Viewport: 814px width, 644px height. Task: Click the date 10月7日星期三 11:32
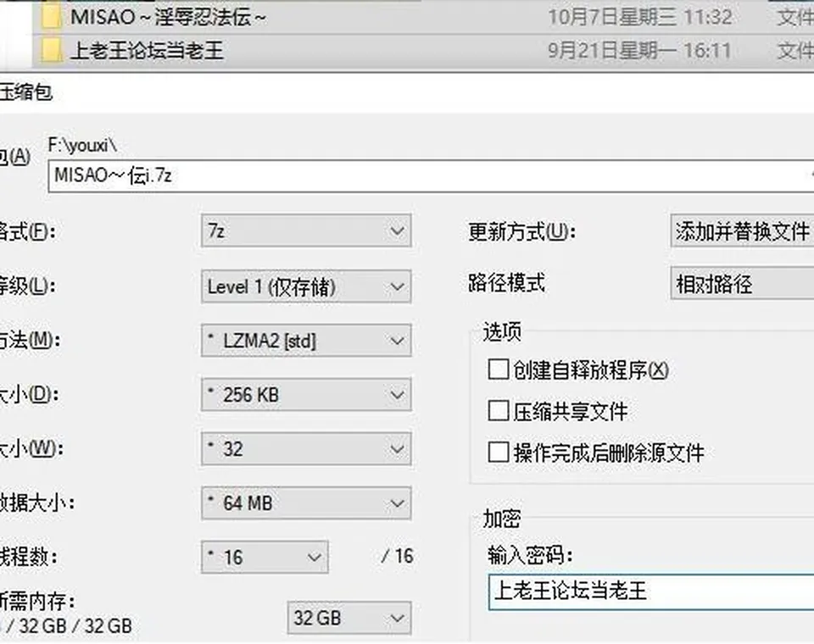[x=640, y=17]
